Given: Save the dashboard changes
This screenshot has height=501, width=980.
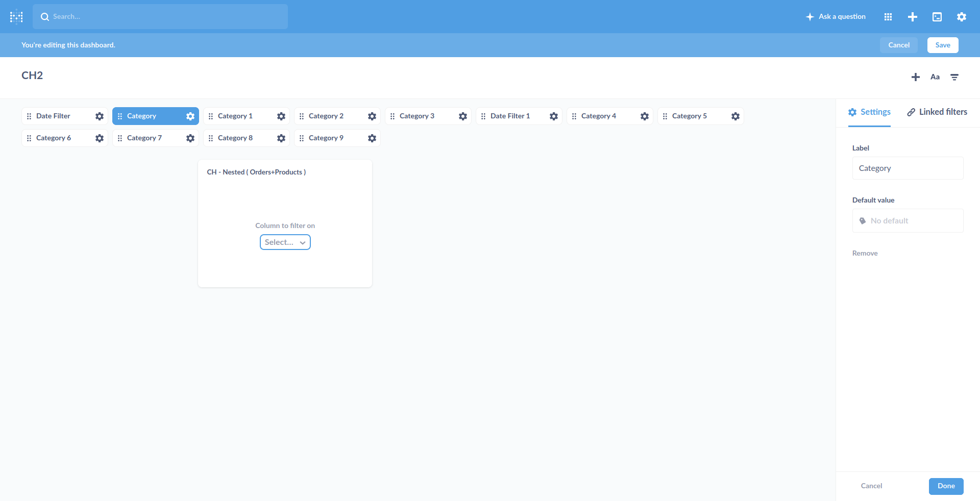Looking at the screenshot, I should (942, 45).
